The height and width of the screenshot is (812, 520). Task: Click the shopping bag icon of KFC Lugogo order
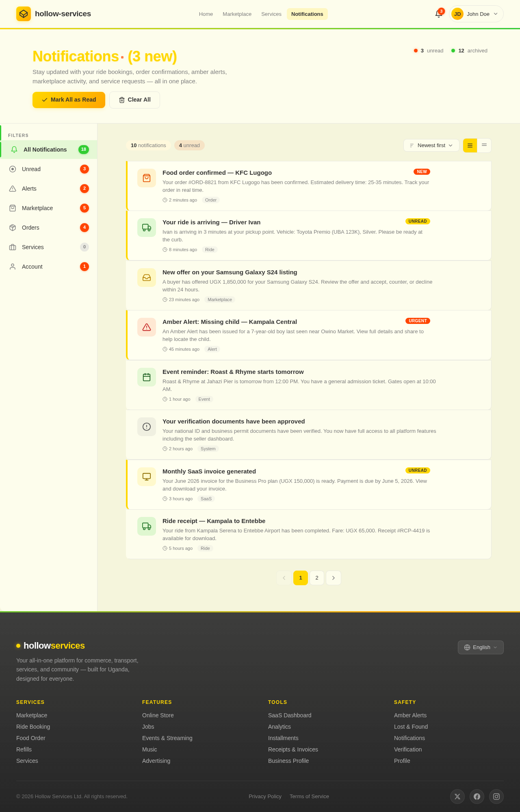pyautogui.click(x=147, y=178)
